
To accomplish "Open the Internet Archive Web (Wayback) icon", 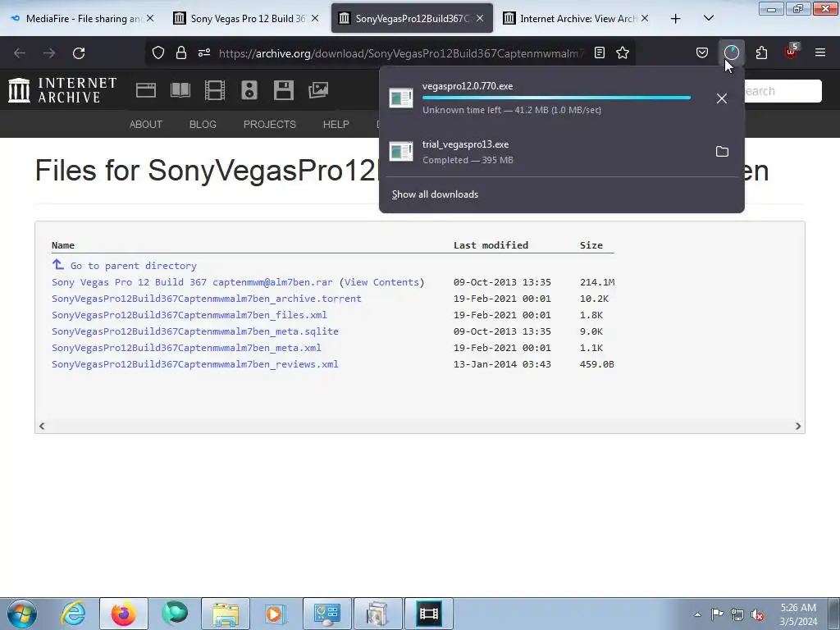I will [x=146, y=90].
